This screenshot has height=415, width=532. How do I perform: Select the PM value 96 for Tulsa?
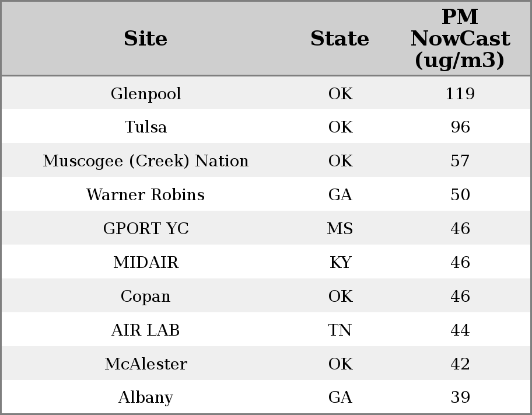460,127
